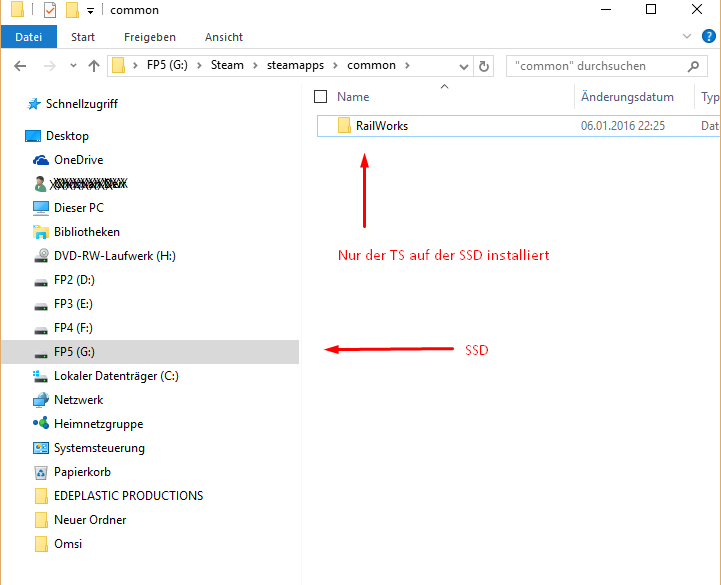Select Dieser PC in the navigation pane
Image resolution: width=721 pixels, height=585 pixels.
[x=79, y=208]
